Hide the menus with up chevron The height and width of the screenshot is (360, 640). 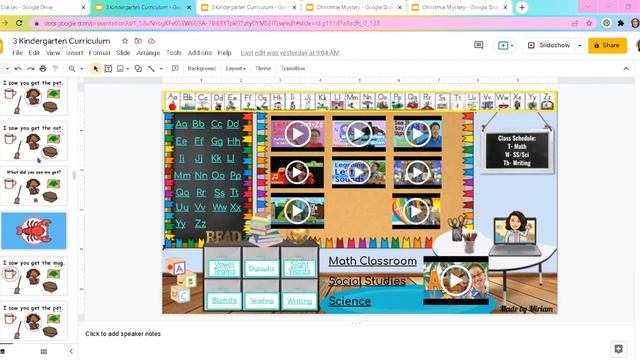(626, 69)
